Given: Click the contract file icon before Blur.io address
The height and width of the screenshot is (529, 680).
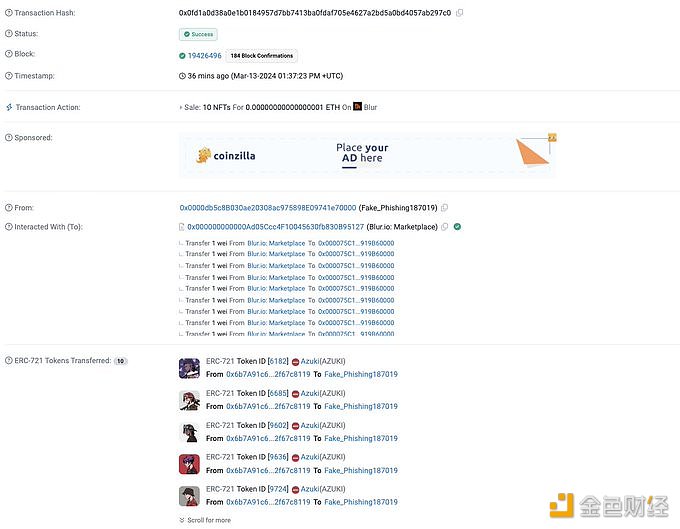Looking at the screenshot, I should click(182, 227).
